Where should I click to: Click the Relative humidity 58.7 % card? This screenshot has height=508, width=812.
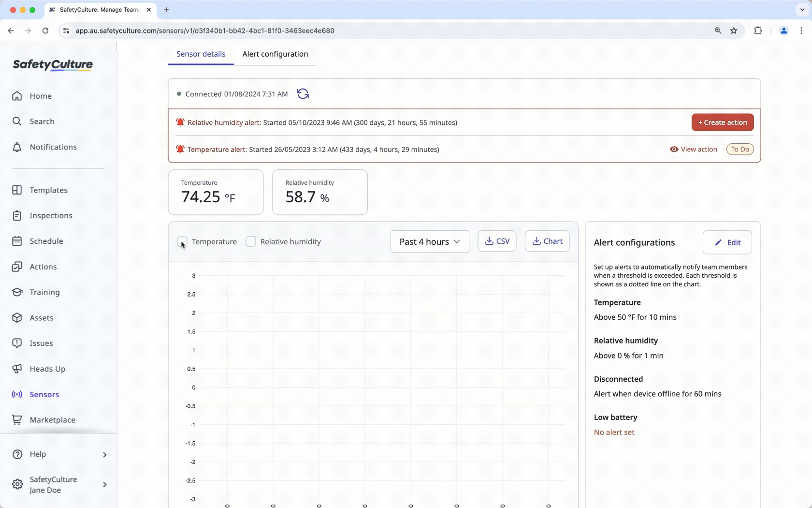[320, 192]
